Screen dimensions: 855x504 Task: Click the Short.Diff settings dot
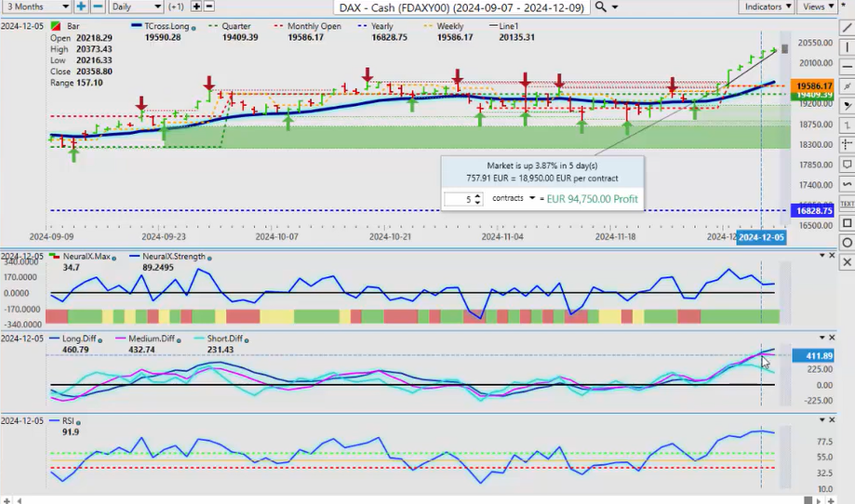[x=247, y=340]
